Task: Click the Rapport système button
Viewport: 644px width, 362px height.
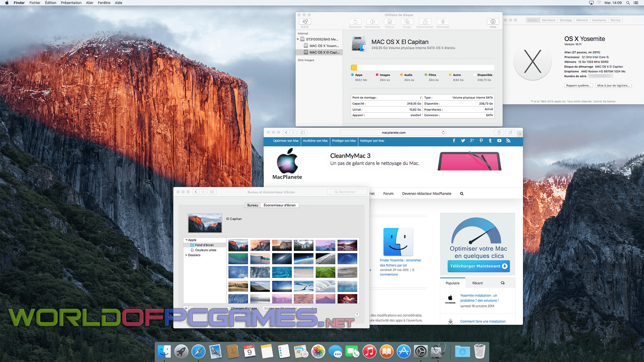Action: tap(578, 85)
